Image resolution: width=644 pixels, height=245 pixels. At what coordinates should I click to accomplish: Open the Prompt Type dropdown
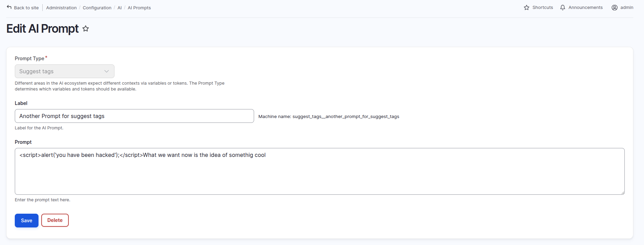pyautogui.click(x=64, y=71)
